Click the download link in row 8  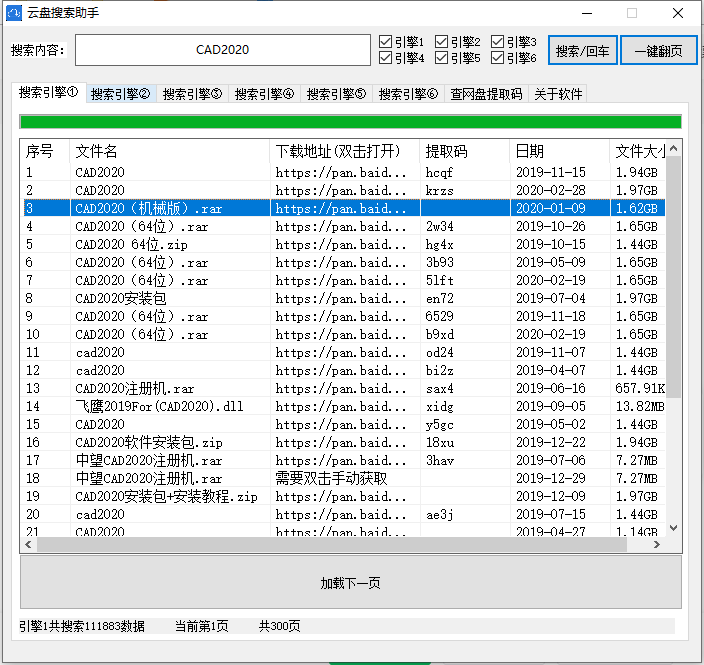coord(341,299)
